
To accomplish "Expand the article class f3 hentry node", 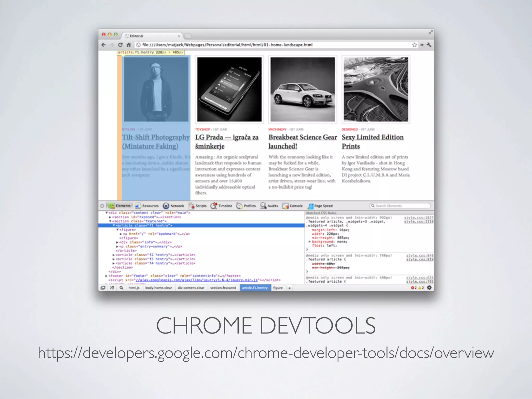I will (x=114, y=259).
